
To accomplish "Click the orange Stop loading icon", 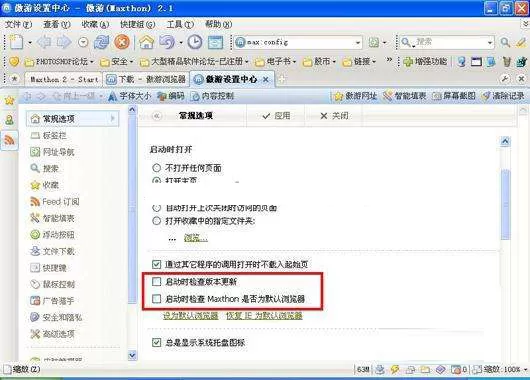I will point(122,42).
